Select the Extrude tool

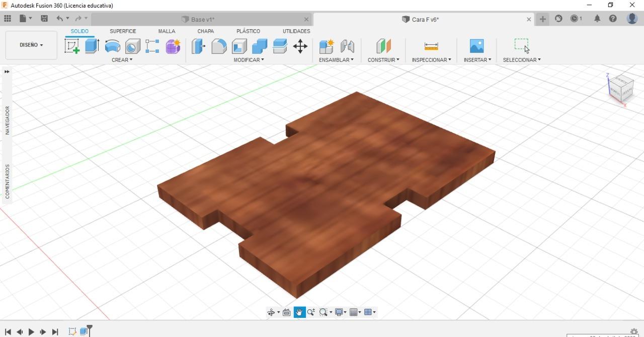point(92,46)
